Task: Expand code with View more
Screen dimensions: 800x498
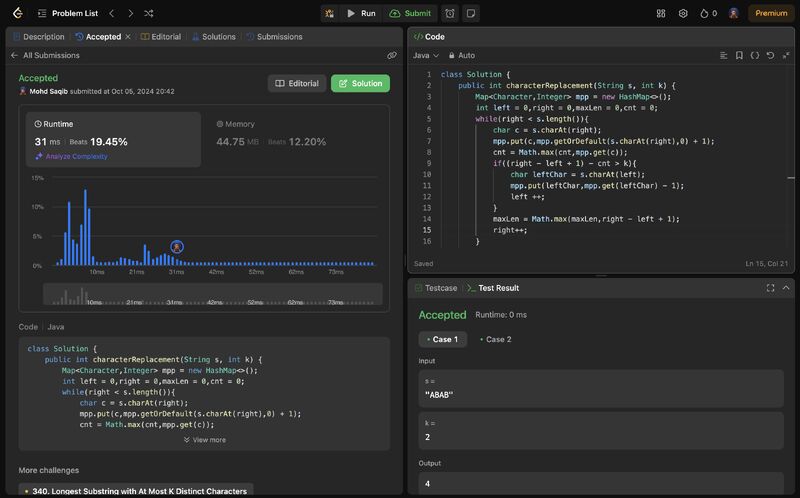Action: 204,439
